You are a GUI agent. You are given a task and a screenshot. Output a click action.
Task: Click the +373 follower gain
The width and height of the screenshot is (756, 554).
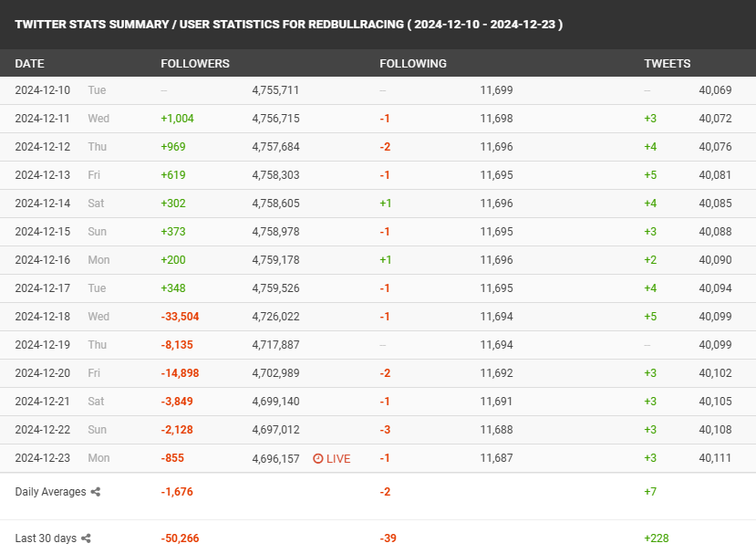click(x=173, y=232)
